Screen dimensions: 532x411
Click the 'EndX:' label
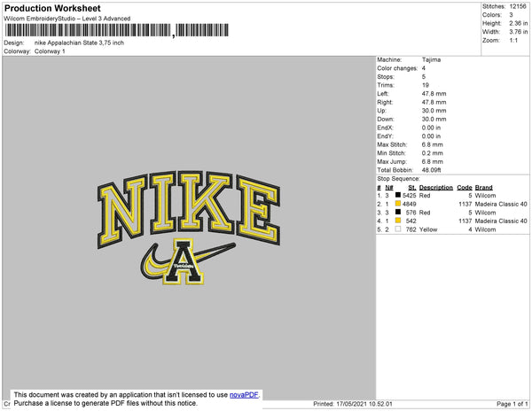coord(385,128)
